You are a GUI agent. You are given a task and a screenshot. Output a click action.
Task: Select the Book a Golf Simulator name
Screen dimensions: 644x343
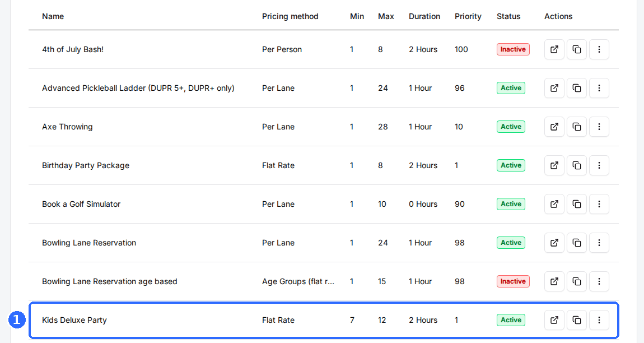coord(81,204)
